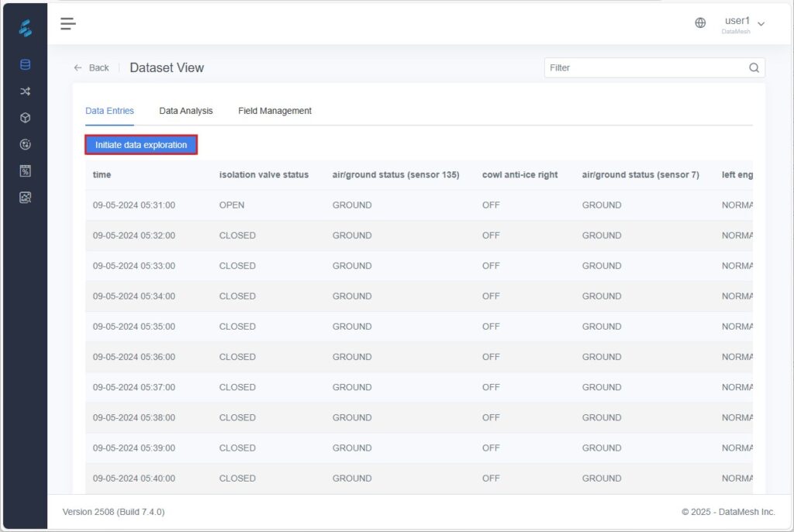This screenshot has width=794, height=532.
Task: Select the row with timestamp 05:31:00
Action: 134,206
